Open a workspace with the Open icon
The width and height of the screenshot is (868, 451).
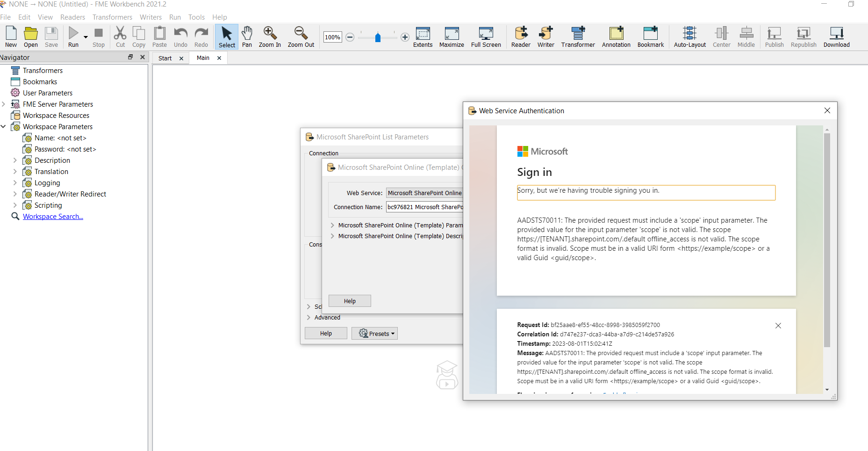point(31,37)
